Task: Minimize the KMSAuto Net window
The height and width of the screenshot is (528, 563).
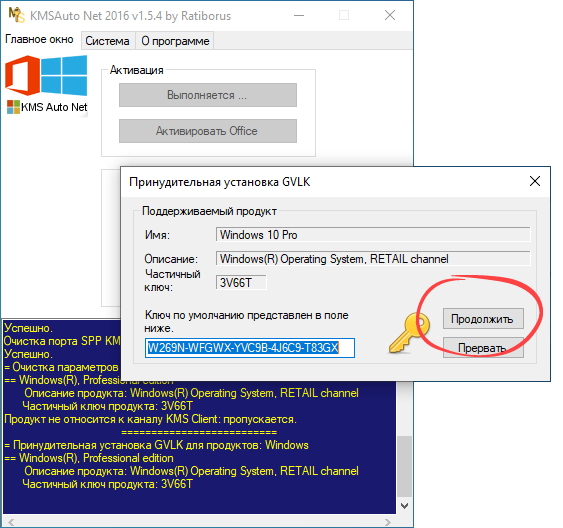Action: (299, 15)
